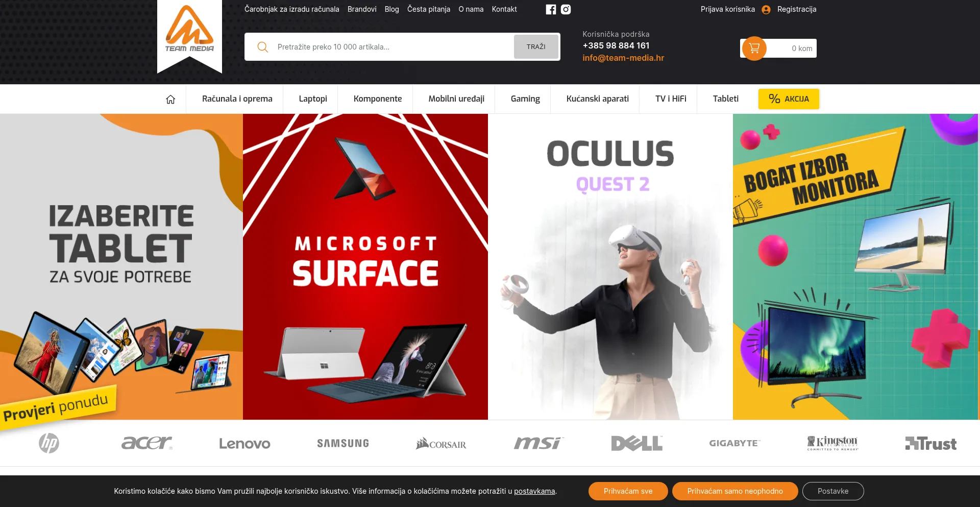Open the Facebook page icon
Screen dimensions: 980x507
click(551, 9)
